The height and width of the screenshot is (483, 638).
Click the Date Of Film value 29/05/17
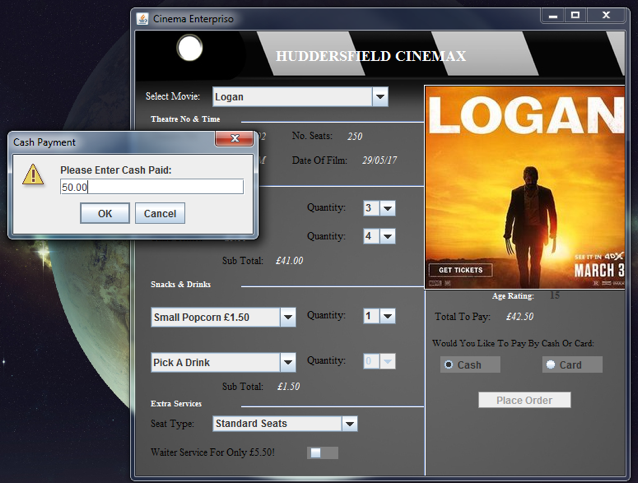(x=380, y=160)
